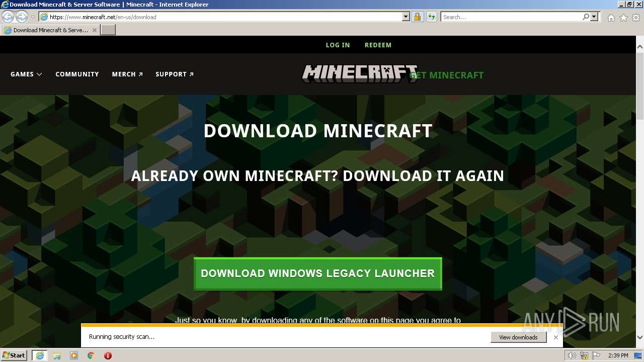This screenshot has width=644, height=362.
Task: Click the browser Back arrow button
Action: [x=8, y=17]
